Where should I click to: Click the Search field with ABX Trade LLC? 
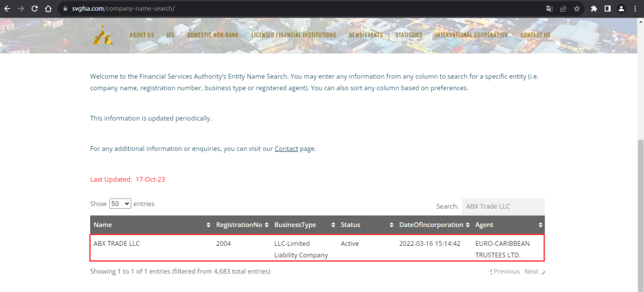[x=503, y=206]
